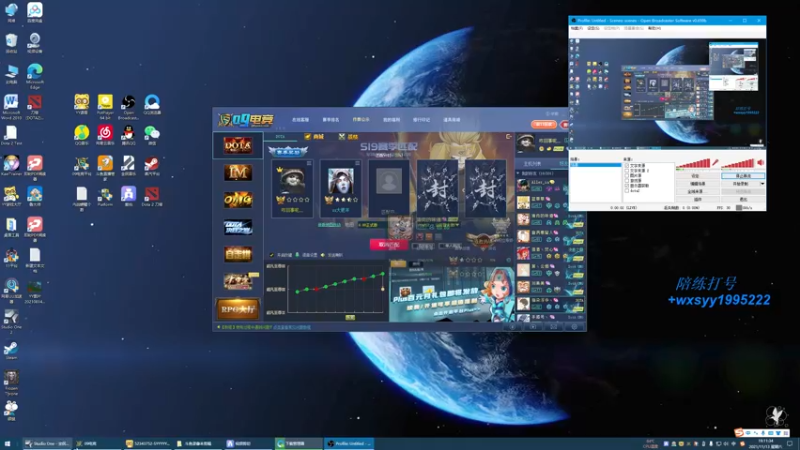800x450 pixels.
Task: Open the first OBS menu bar item
Action: 577,29
